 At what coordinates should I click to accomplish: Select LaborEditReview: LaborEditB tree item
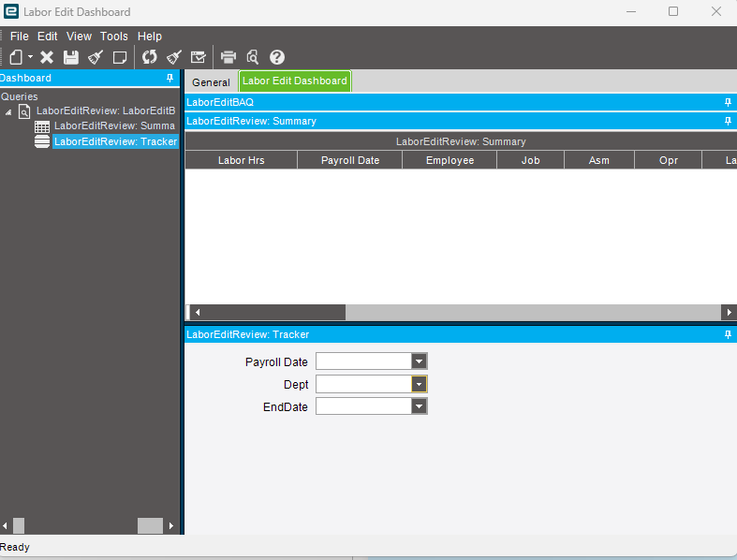click(x=106, y=111)
